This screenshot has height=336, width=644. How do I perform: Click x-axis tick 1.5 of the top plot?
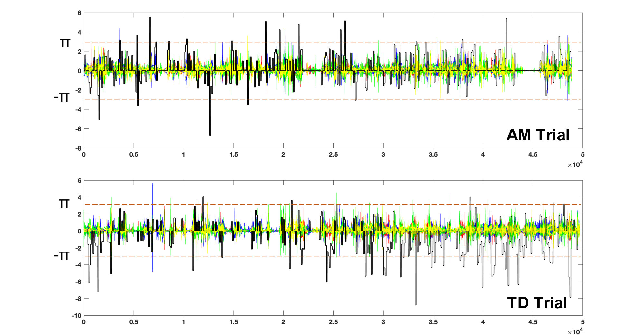[x=233, y=155]
